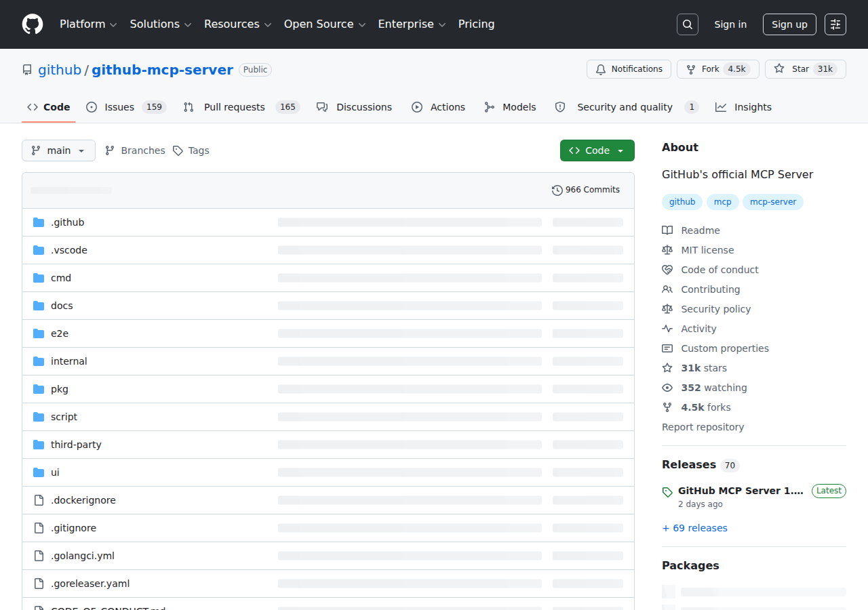Open the github owner link
Image resolution: width=868 pixels, height=610 pixels.
[60, 70]
